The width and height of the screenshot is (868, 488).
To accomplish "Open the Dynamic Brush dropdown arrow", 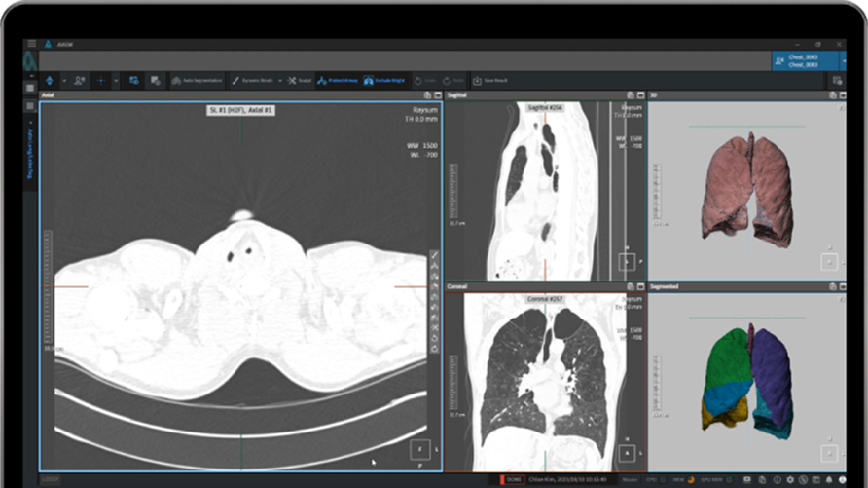I will [280, 80].
